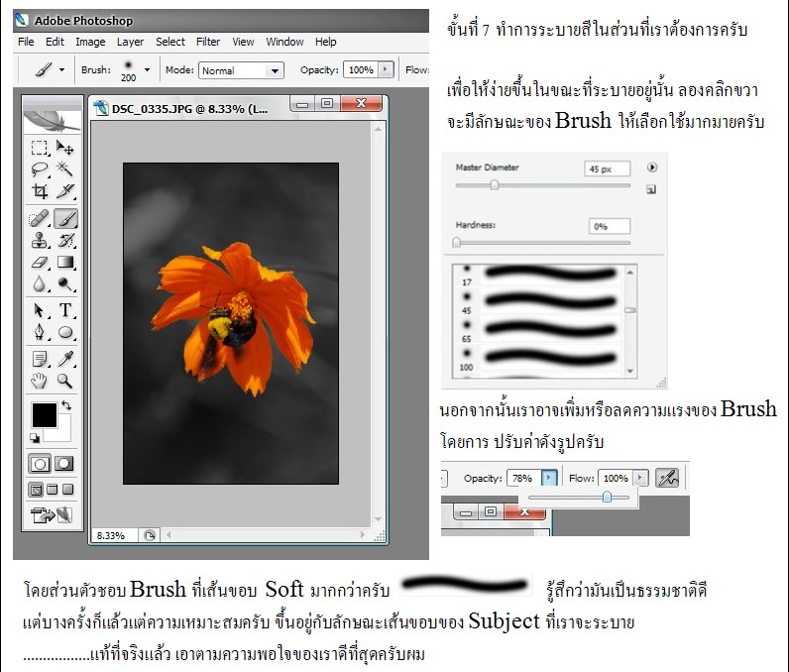789x672 pixels.
Task: Select the Lasso tool
Action: tap(40, 169)
